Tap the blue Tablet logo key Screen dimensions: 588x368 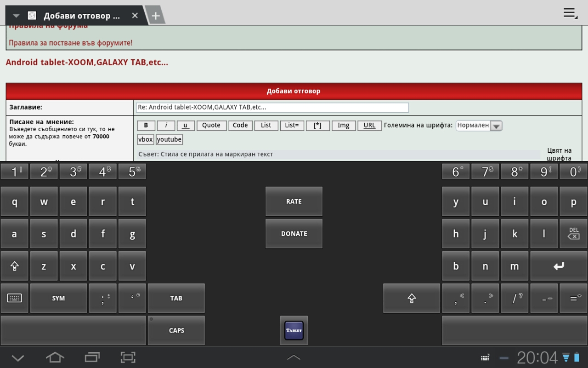(x=294, y=330)
